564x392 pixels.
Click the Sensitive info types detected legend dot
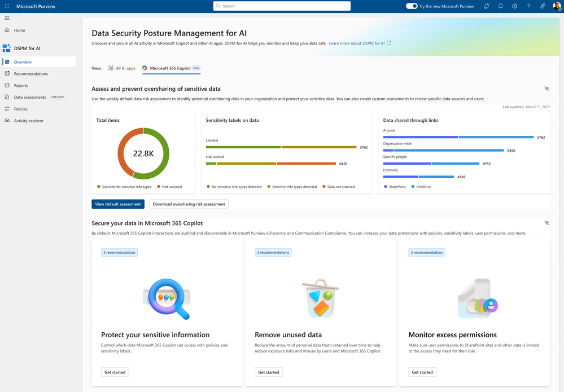click(269, 187)
